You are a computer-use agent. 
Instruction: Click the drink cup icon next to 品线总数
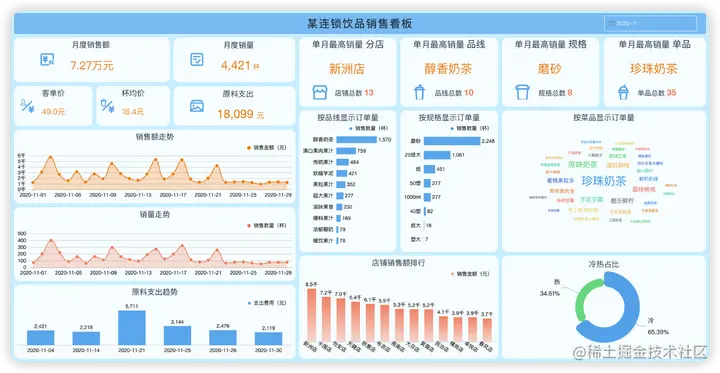(x=419, y=92)
